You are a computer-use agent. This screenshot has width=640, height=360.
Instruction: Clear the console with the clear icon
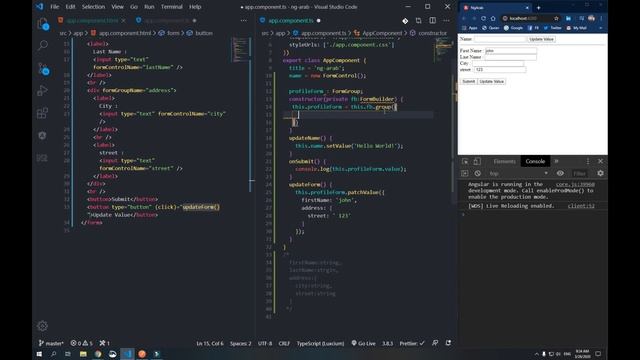[x=478, y=173]
